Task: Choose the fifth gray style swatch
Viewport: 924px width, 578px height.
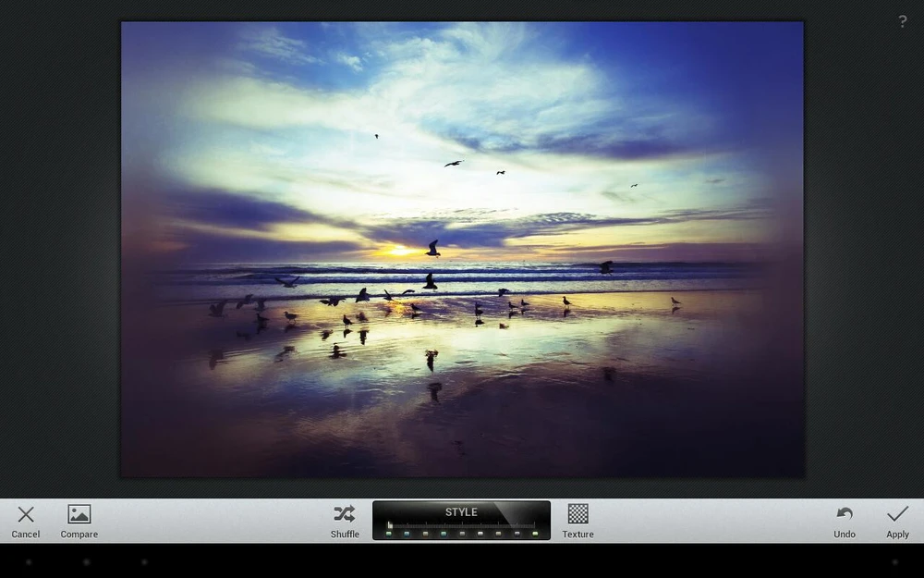Action: (x=462, y=534)
